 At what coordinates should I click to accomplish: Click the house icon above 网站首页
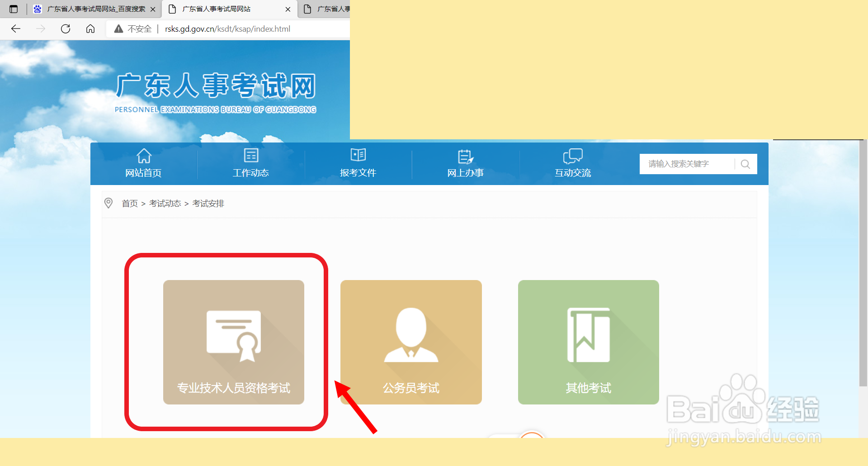coord(144,156)
